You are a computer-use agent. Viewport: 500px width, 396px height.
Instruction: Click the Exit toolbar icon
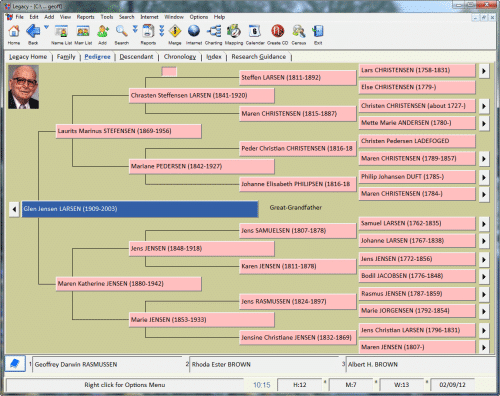tap(318, 31)
